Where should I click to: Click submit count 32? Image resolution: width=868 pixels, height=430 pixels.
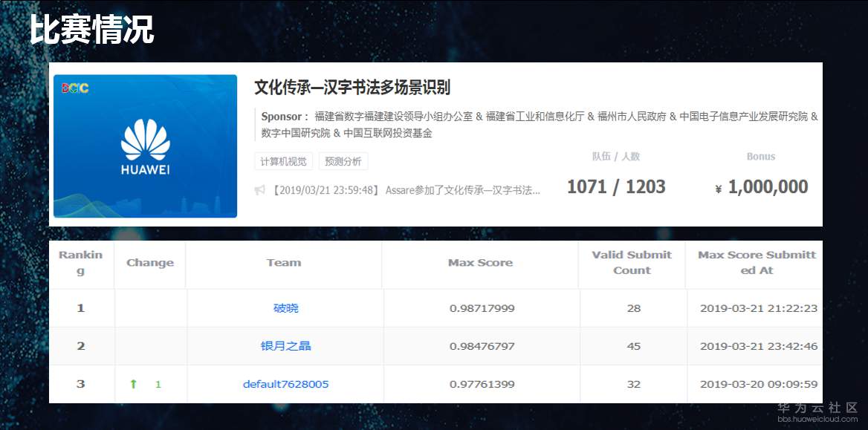point(634,384)
